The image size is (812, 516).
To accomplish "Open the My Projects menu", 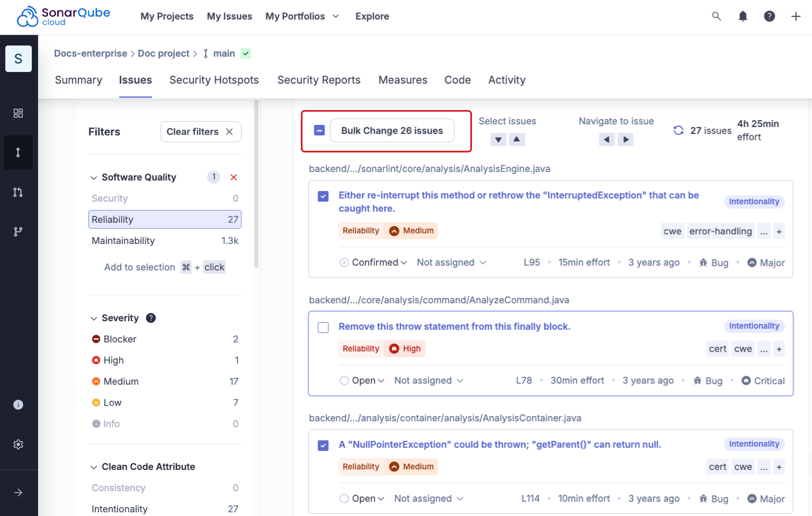I will (167, 16).
